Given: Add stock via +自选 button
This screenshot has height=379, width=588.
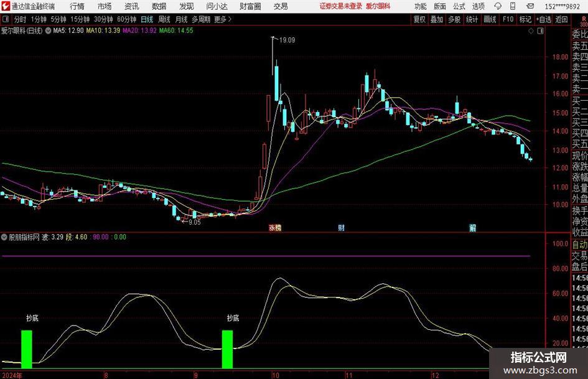Looking at the screenshot, I should 543,19.
